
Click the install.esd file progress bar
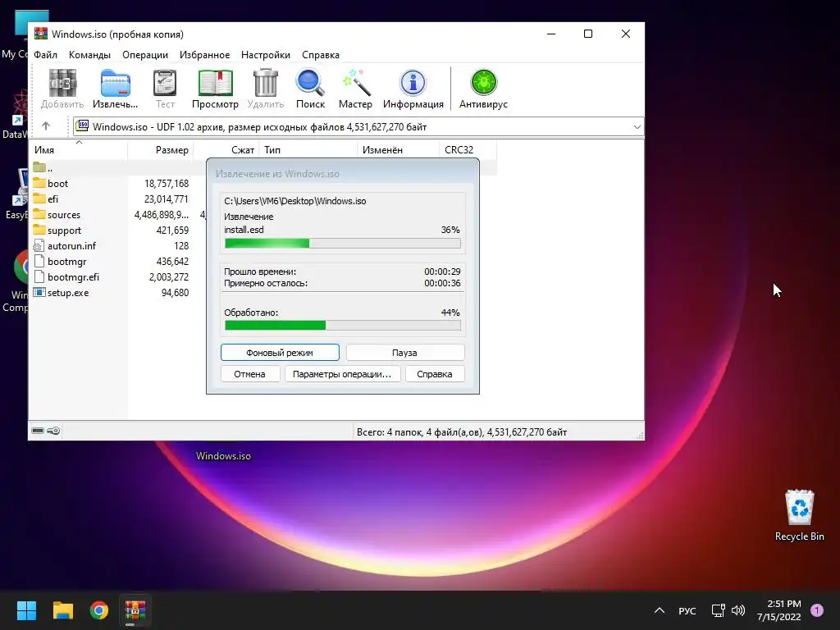(x=342, y=243)
